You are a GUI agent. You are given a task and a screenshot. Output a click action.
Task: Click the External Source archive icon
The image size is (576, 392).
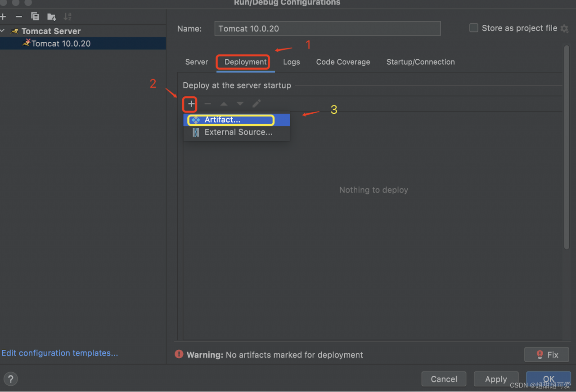pos(195,132)
